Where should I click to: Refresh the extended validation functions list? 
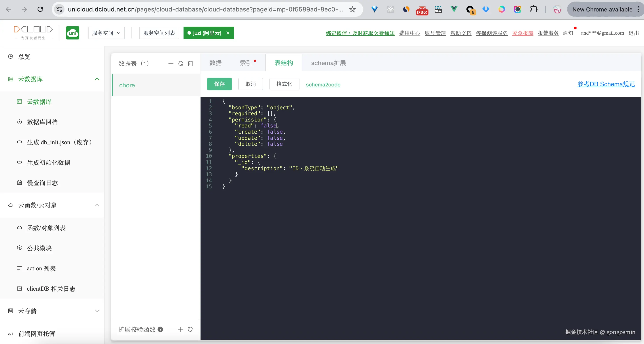coord(190,329)
